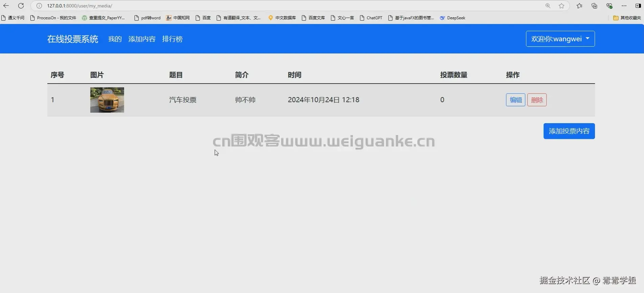Open the 有道翻译 bookmark
Image resolution: width=644 pixels, height=293 pixels.
239,18
